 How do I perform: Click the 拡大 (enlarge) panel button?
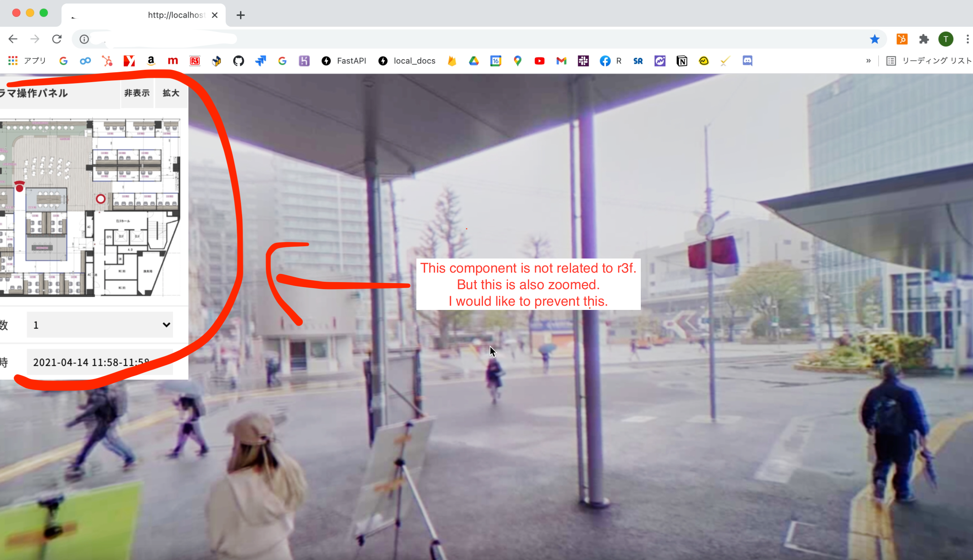point(171,93)
